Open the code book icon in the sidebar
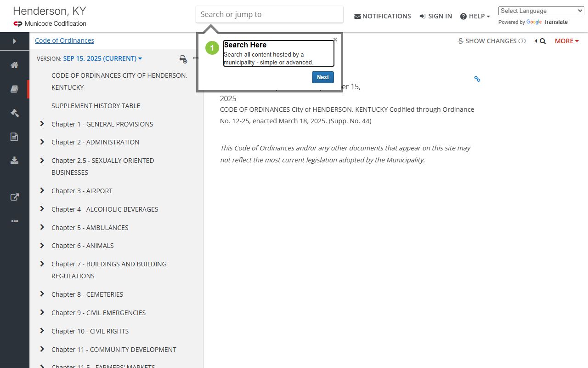The height and width of the screenshot is (368, 588). pos(15,89)
